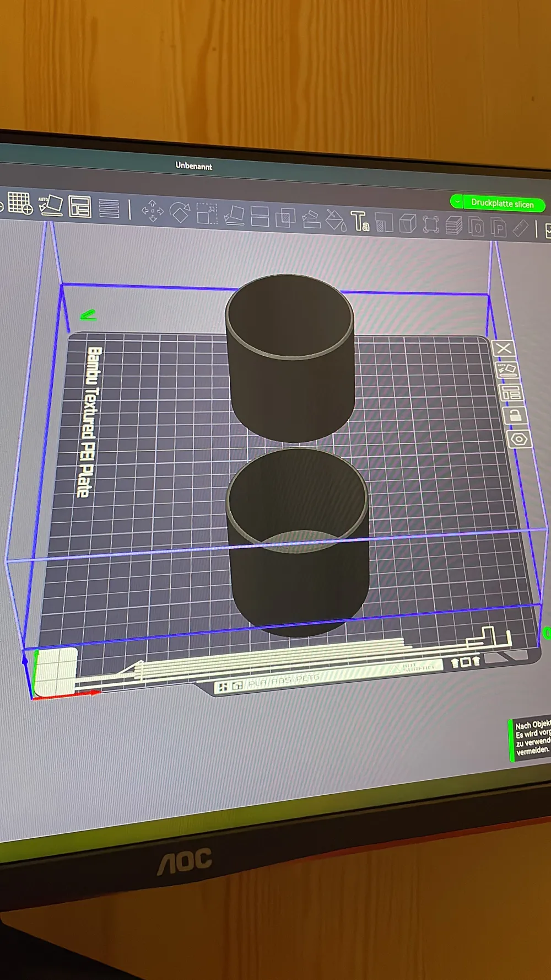
Task: Open the Mesh Boolean tool
Action: pyautogui.click(x=285, y=217)
